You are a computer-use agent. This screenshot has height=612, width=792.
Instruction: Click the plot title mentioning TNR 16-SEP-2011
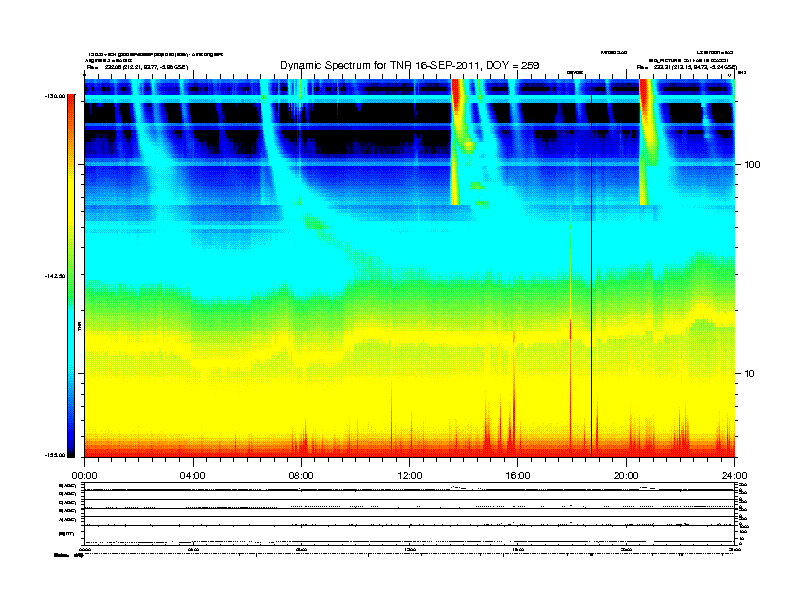(410, 65)
